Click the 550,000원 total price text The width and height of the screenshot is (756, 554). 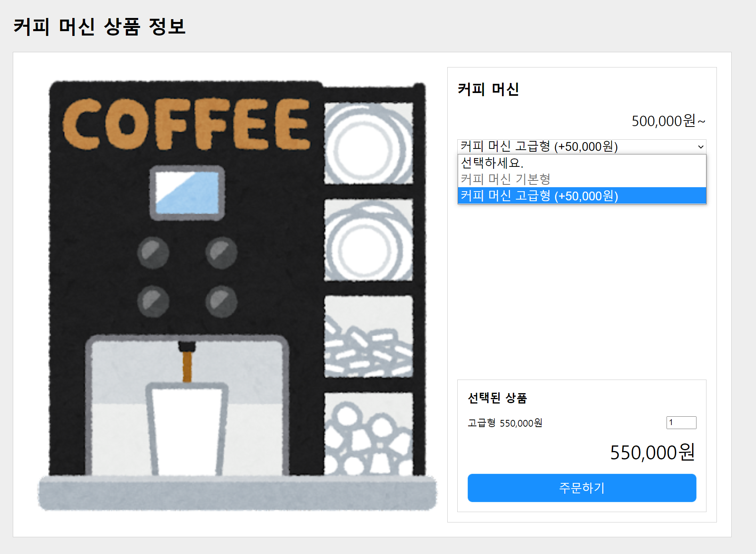coord(652,453)
